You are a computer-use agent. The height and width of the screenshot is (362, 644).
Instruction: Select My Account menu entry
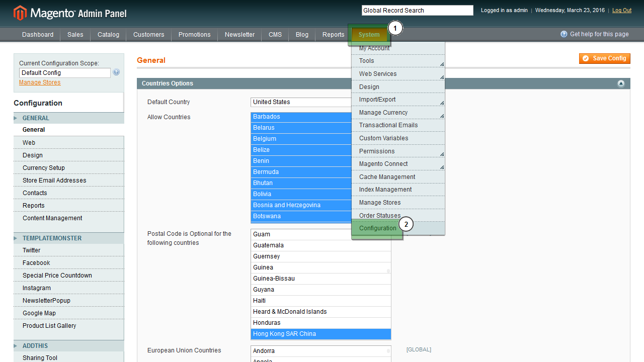point(398,48)
